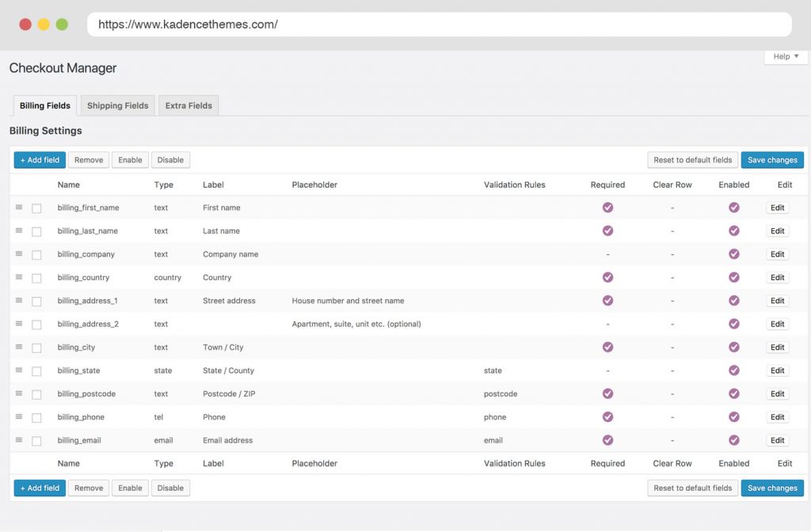Tick the billing_email row checkbox
Viewport: 811px width, 532px height.
coord(36,441)
